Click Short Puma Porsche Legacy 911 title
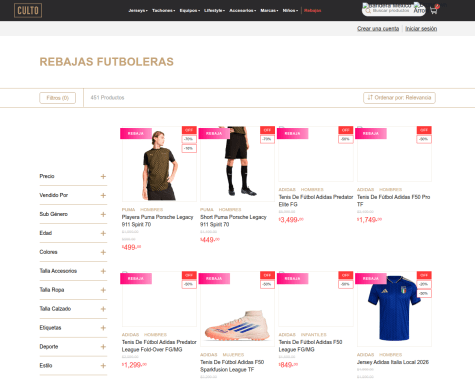The height and width of the screenshot is (380, 475). click(x=233, y=221)
